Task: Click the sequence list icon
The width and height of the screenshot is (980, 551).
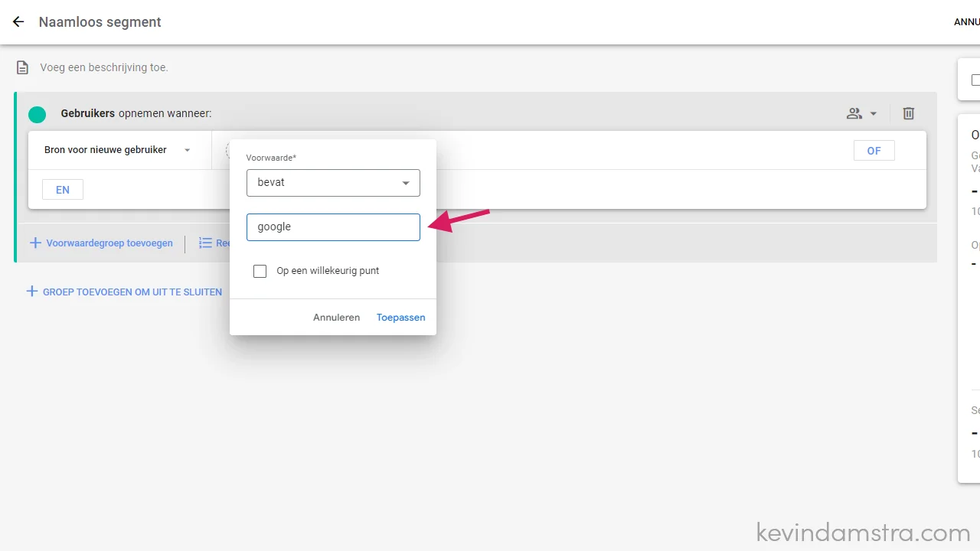Action: [x=205, y=243]
